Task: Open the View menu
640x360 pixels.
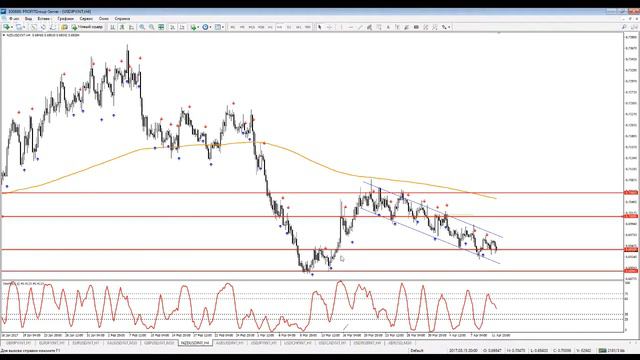Action: 29,19
